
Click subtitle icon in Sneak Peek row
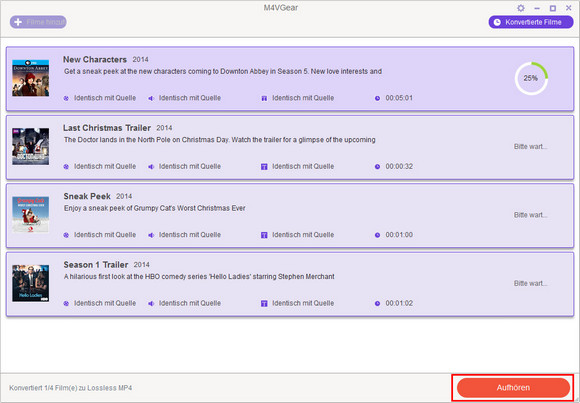point(264,235)
